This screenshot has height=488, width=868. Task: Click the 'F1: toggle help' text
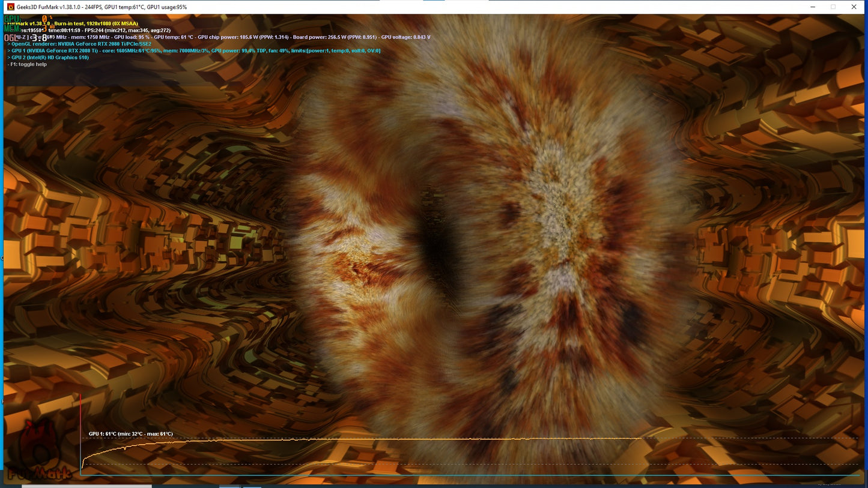[27, 64]
